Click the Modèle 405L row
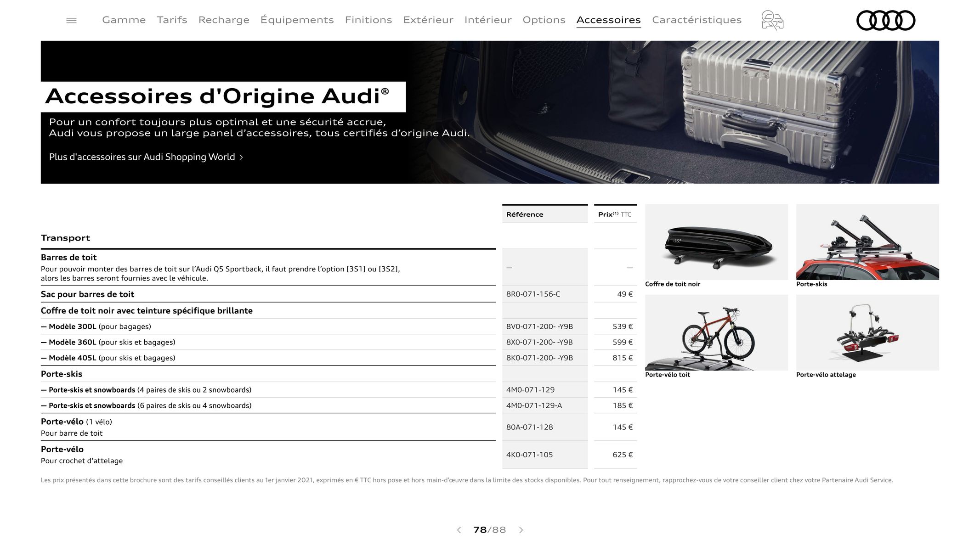 [268, 358]
